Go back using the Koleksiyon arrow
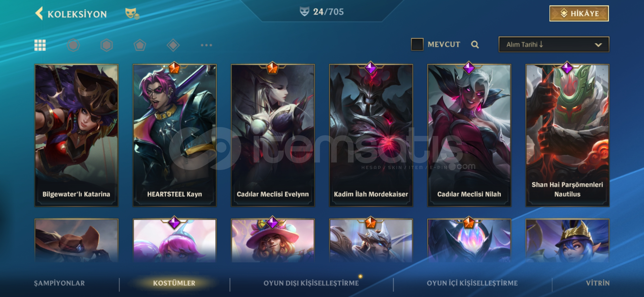Image resolution: width=644 pixels, height=297 pixels. (39, 13)
